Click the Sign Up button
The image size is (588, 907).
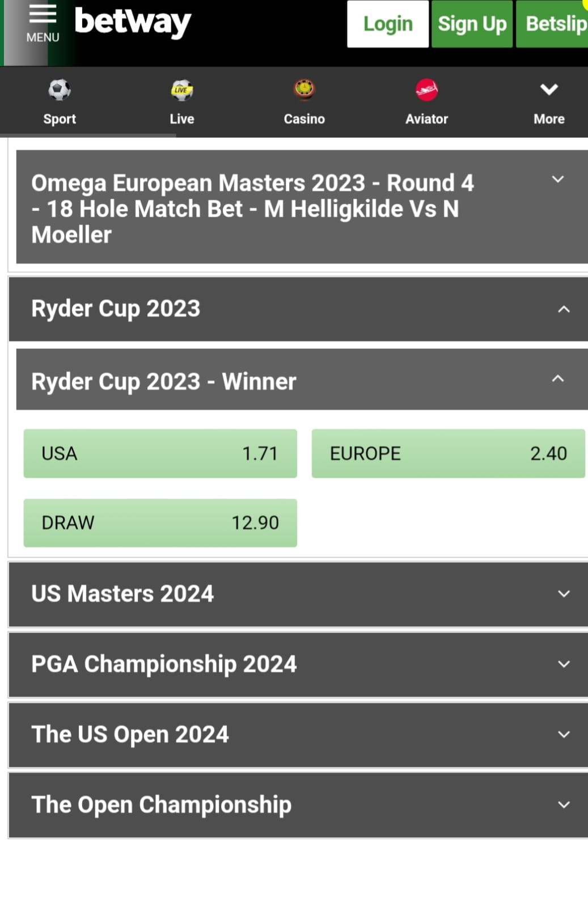point(472,24)
